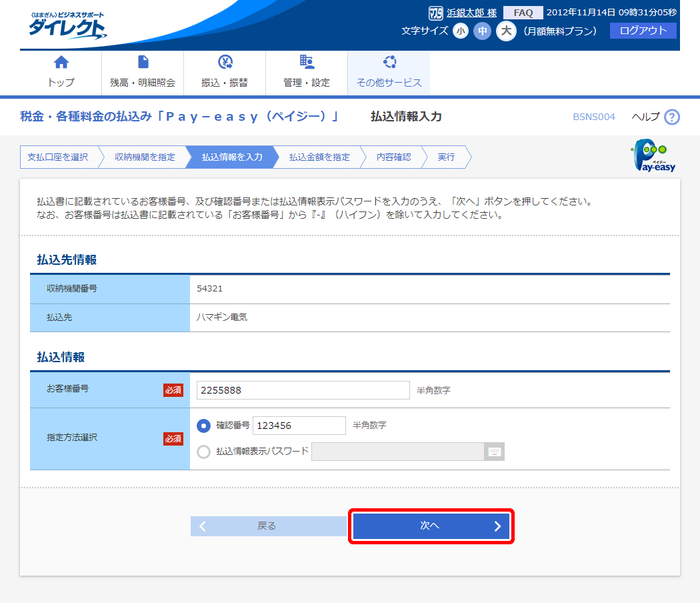This screenshot has width=700, height=603.
Task: Click the home icon for トップ
Action: pyautogui.click(x=61, y=63)
